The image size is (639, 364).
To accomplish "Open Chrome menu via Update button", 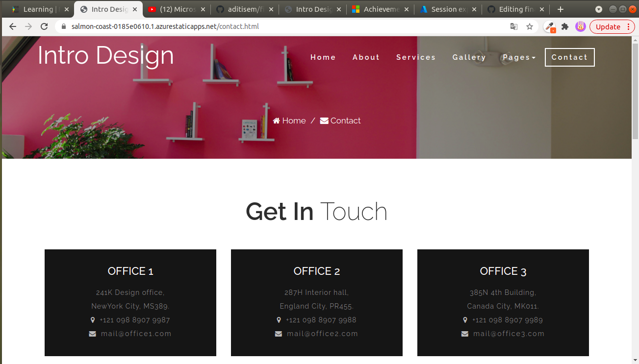I will tap(613, 27).
